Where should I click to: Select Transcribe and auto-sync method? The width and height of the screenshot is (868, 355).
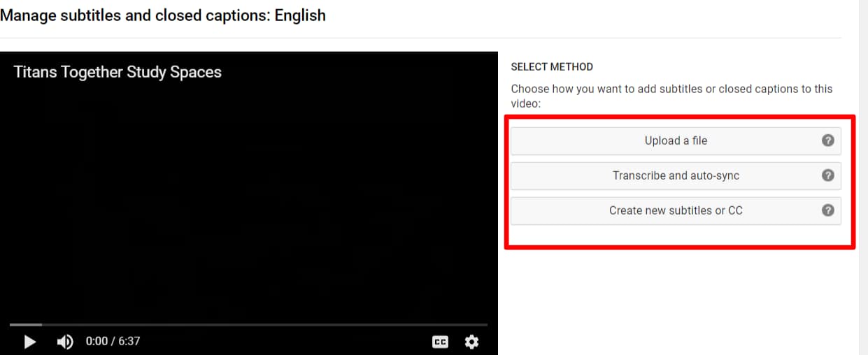pyautogui.click(x=676, y=175)
